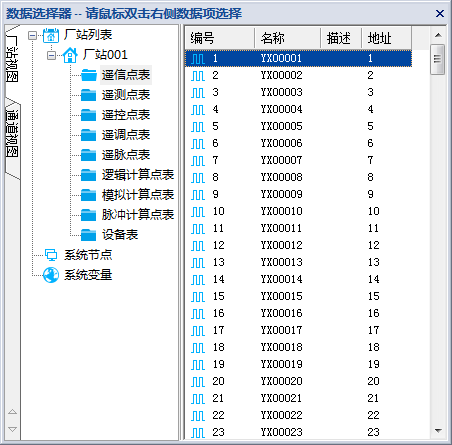452x445 pixels.
Task: Collapse the 厂站列表 tree node
Action: (32, 35)
